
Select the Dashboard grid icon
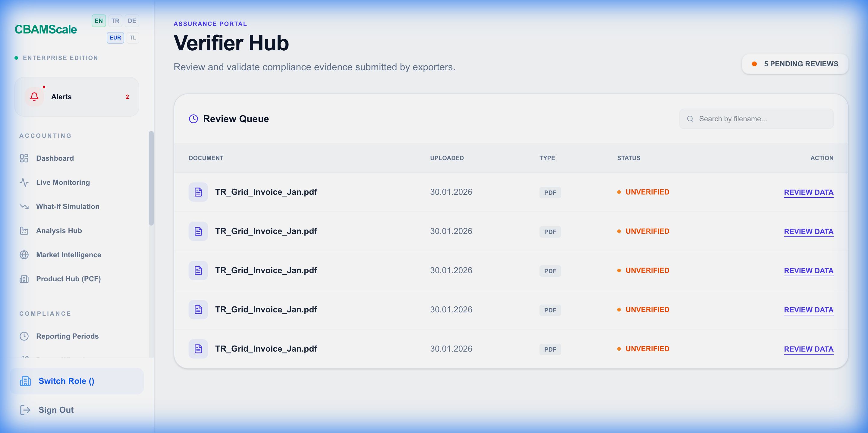click(24, 158)
